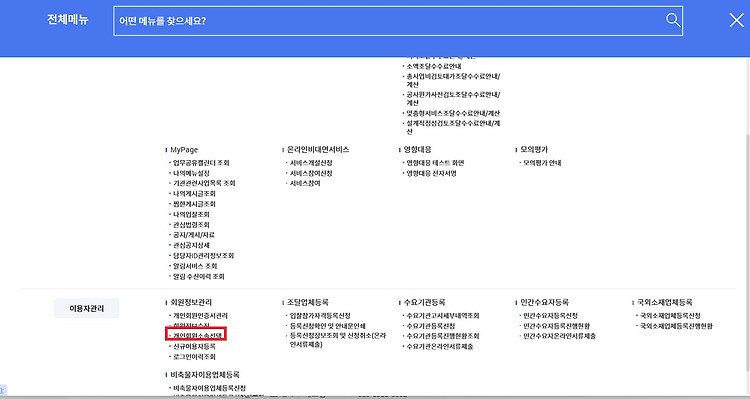Open 수요기관고시세부내역조회 link
The width and height of the screenshot is (750, 399).
click(442, 316)
